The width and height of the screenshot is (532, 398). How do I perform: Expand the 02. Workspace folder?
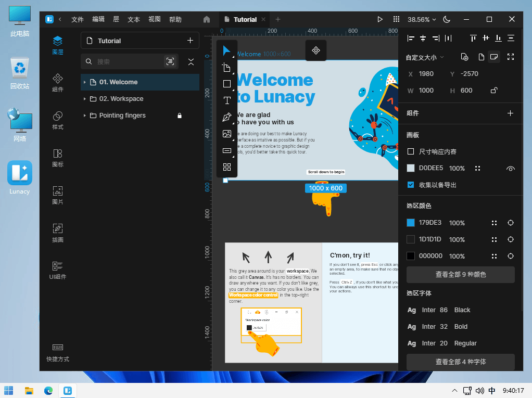[x=84, y=99]
